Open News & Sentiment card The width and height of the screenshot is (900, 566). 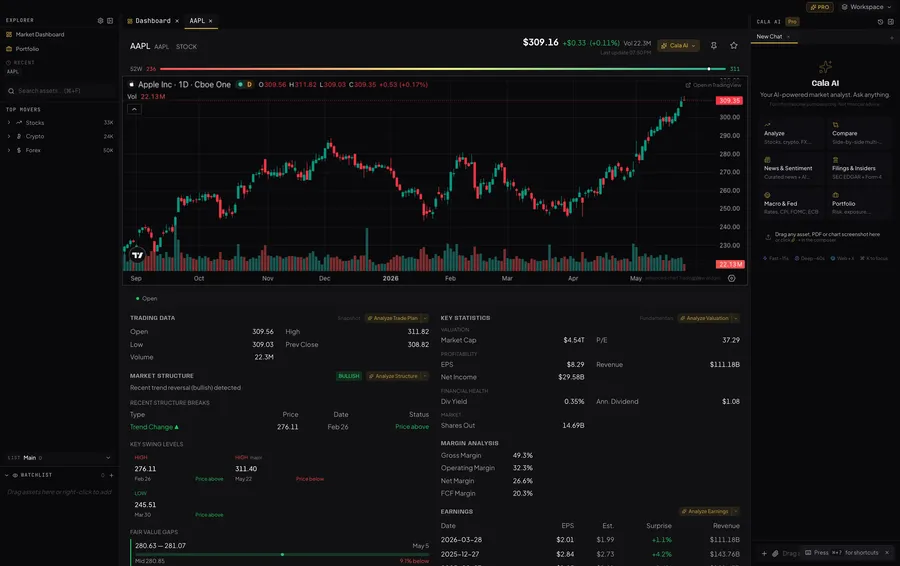point(791,168)
